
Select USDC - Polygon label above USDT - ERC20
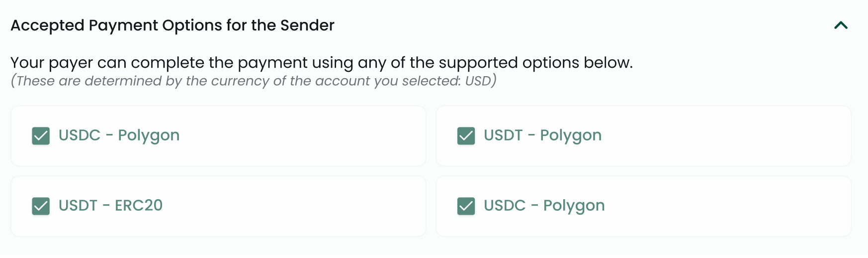coord(119,135)
